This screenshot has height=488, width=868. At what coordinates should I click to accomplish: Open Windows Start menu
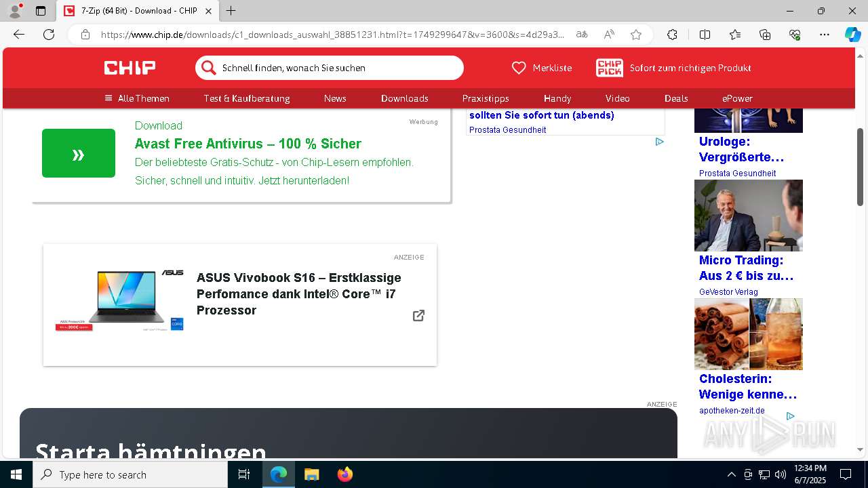click(16, 474)
